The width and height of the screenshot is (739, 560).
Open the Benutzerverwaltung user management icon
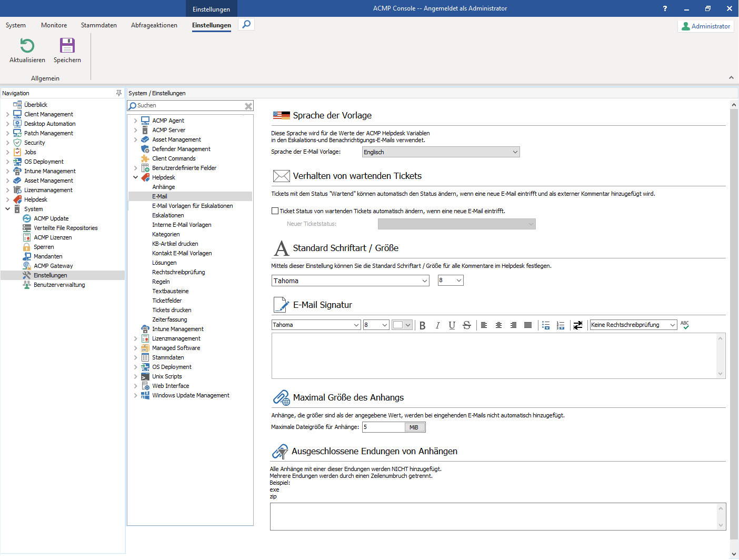pyautogui.click(x=26, y=284)
